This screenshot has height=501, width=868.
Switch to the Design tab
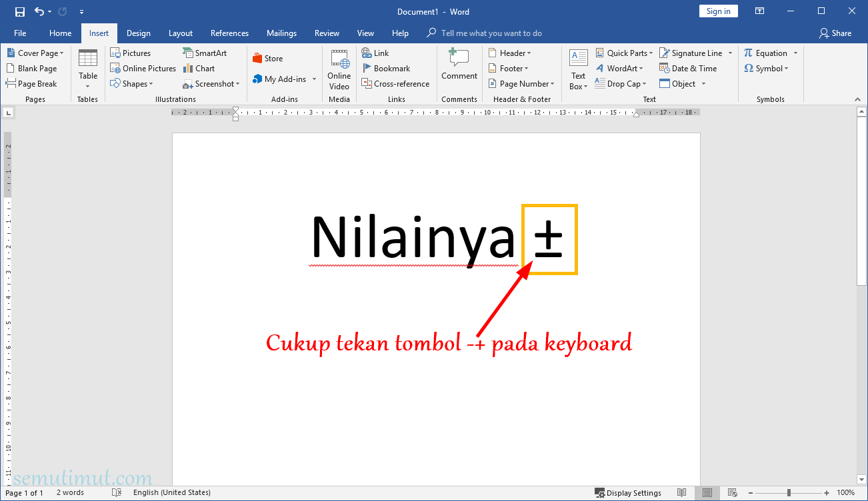pyautogui.click(x=138, y=33)
